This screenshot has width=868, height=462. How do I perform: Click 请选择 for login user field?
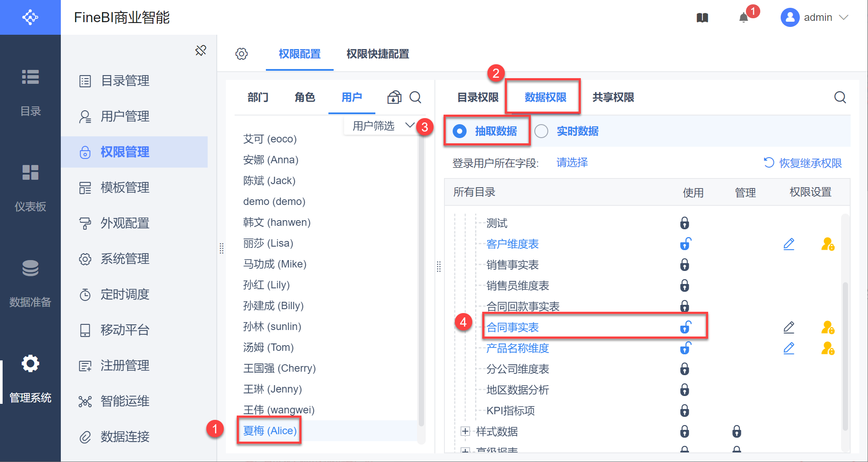[x=572, y=163]
